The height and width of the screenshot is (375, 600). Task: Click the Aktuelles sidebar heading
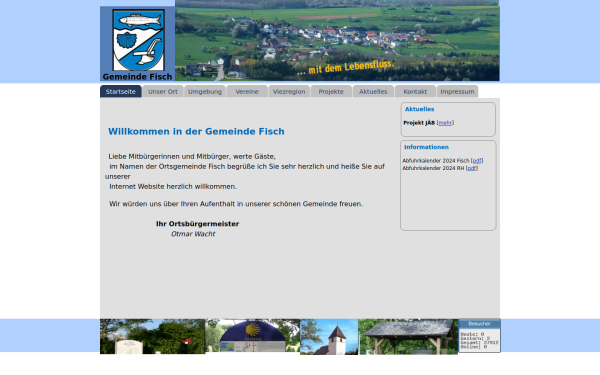pos(419,109)
